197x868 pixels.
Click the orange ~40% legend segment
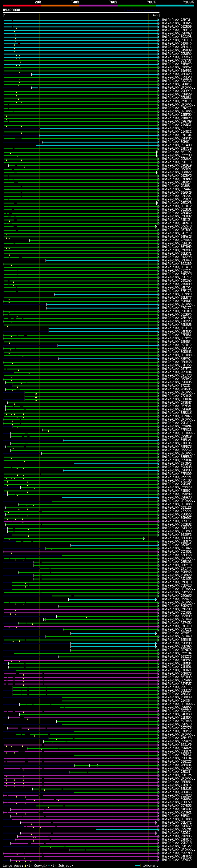click(x=60, y=6)
